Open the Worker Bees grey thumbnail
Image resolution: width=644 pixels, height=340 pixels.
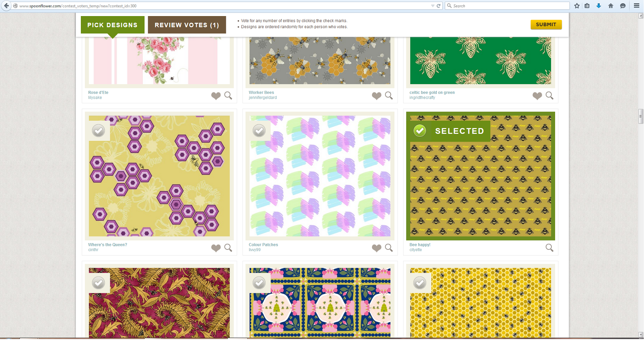320,60
